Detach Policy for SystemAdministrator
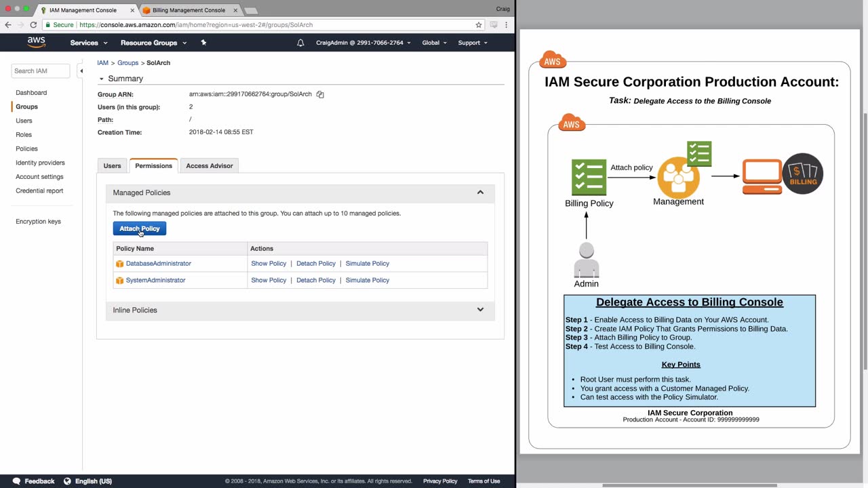868x488 pixels. 316,281
